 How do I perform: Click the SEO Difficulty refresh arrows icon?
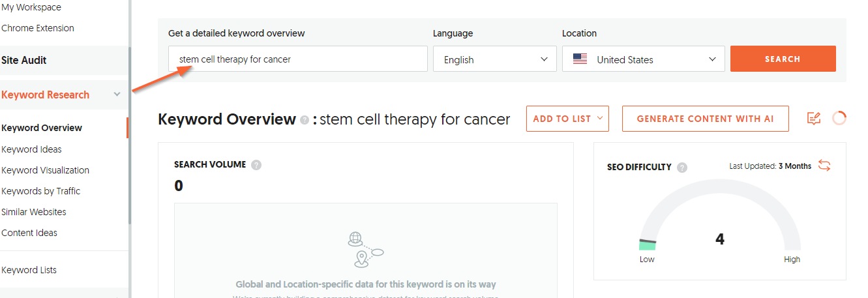point(824,166)
